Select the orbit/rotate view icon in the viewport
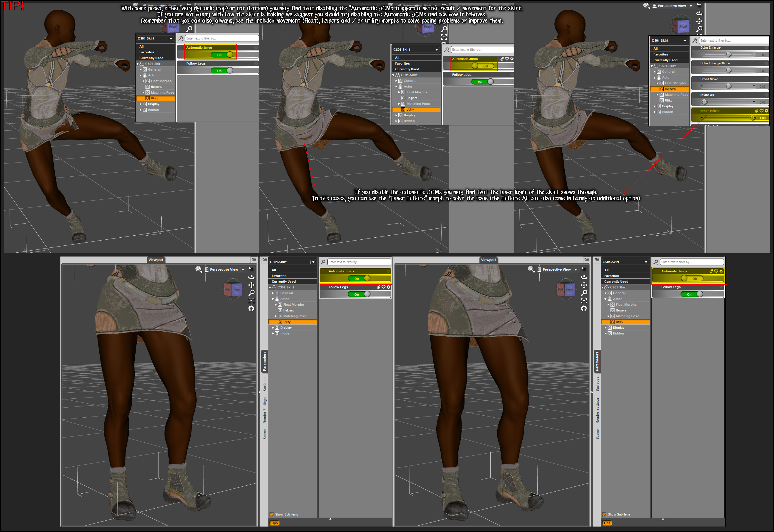Viewport: 774px width, 532px height. 584,277
